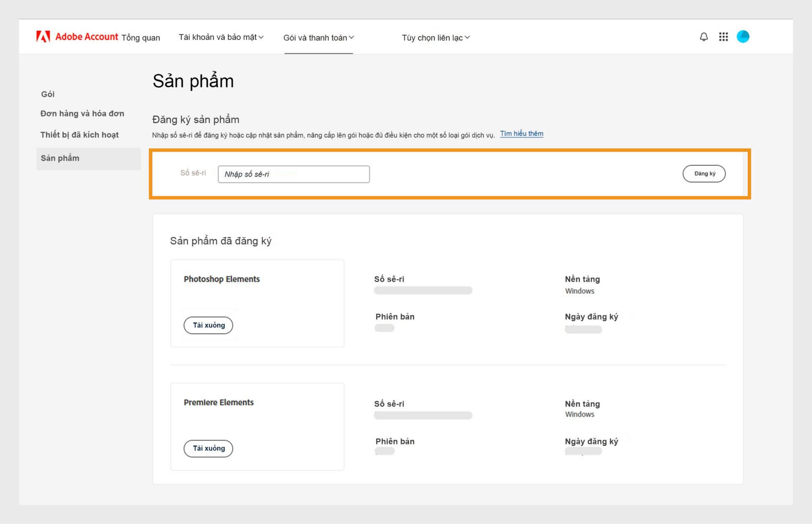Expand Tài khoản và bảo mật menu

click(x=221, y=37)
